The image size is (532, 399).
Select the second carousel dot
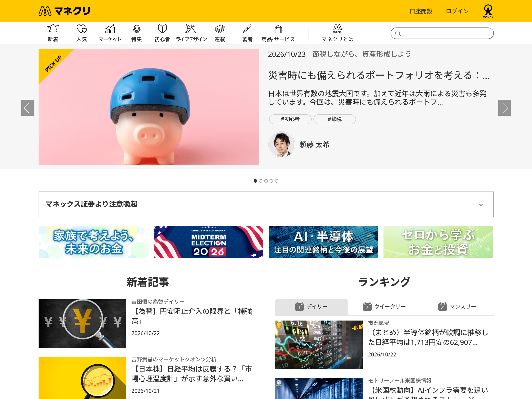[x=260, y=181]
